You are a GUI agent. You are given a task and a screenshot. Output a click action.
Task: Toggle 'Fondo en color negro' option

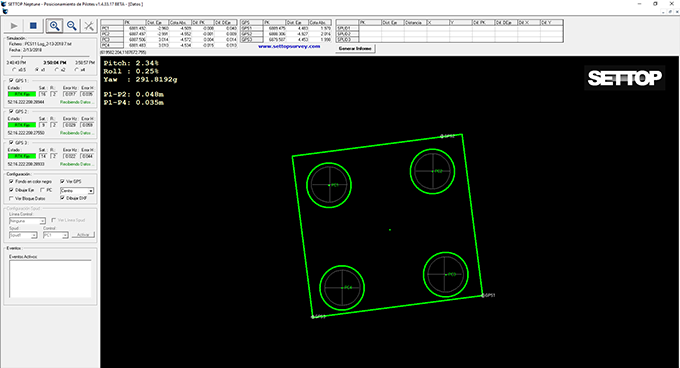click(11, 182)
